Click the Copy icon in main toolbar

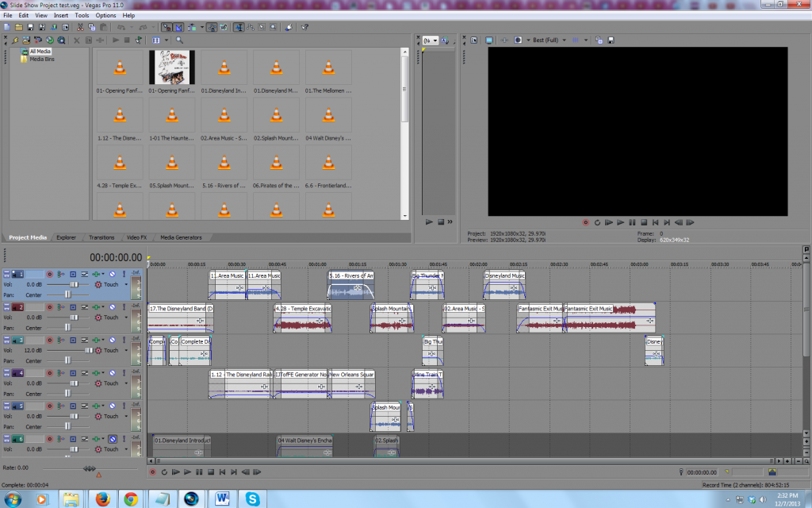(x=92, y=27)
